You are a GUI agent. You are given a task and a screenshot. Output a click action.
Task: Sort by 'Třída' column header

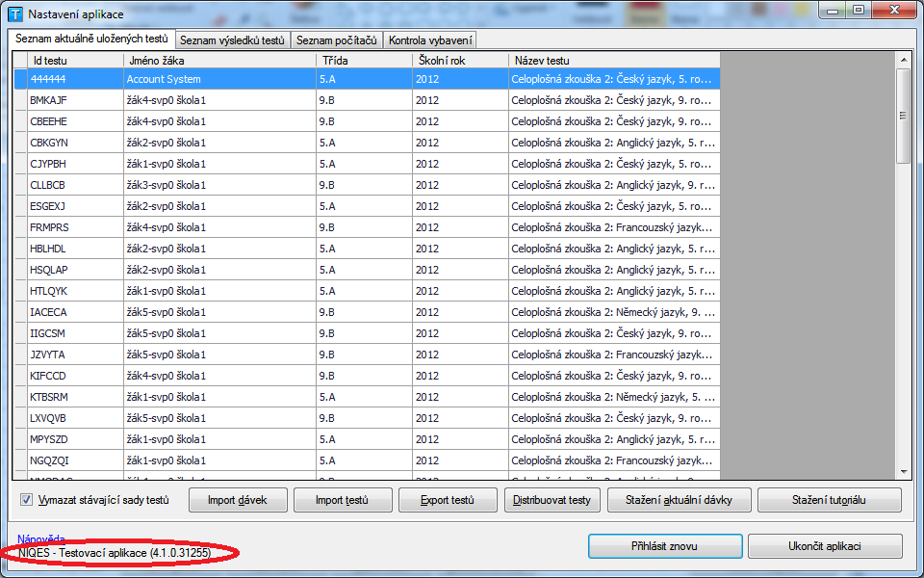point(364,60)
